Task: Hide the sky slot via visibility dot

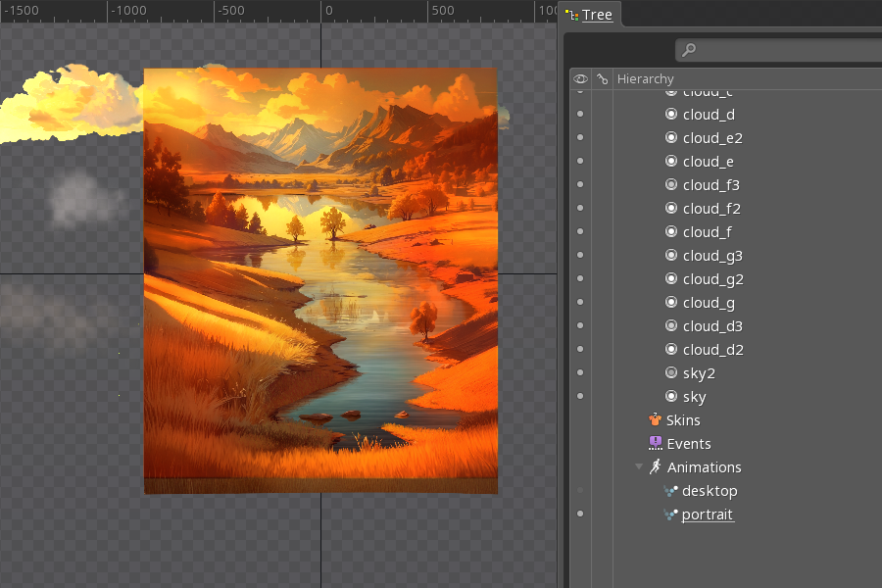Action: click(x=580, y=397)
